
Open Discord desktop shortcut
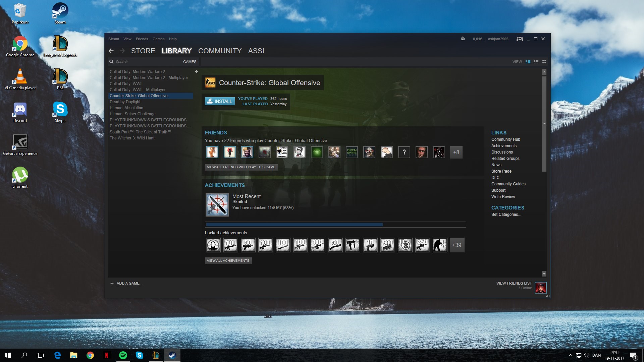coord(20,112)
